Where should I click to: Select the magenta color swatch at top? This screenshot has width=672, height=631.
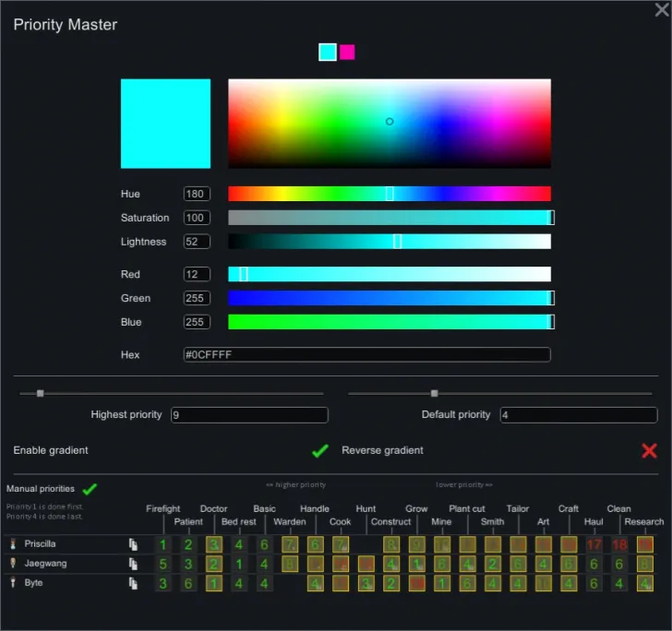click(x=347, y=53)
